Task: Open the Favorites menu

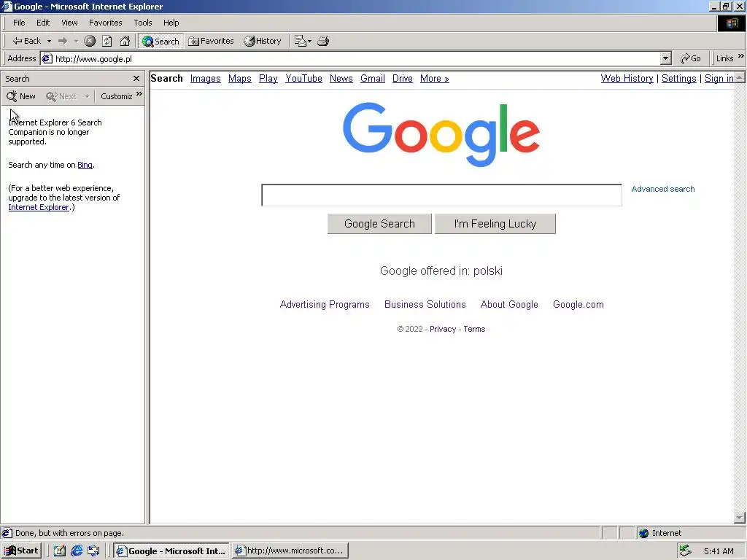Action: (x=105, y=23)
